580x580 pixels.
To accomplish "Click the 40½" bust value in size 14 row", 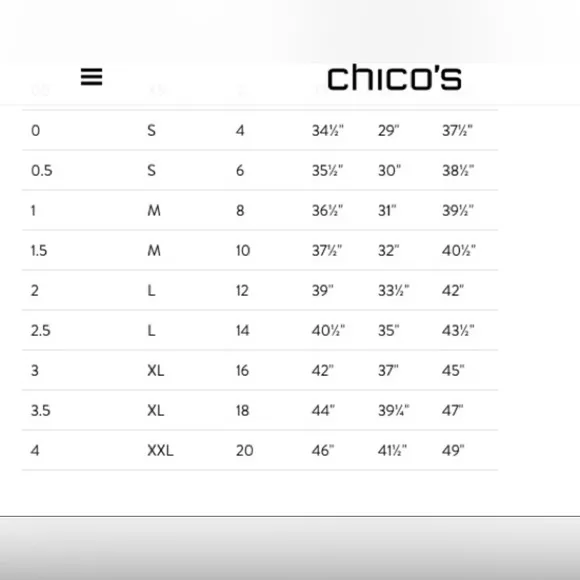I will click(x=328, y=331).
